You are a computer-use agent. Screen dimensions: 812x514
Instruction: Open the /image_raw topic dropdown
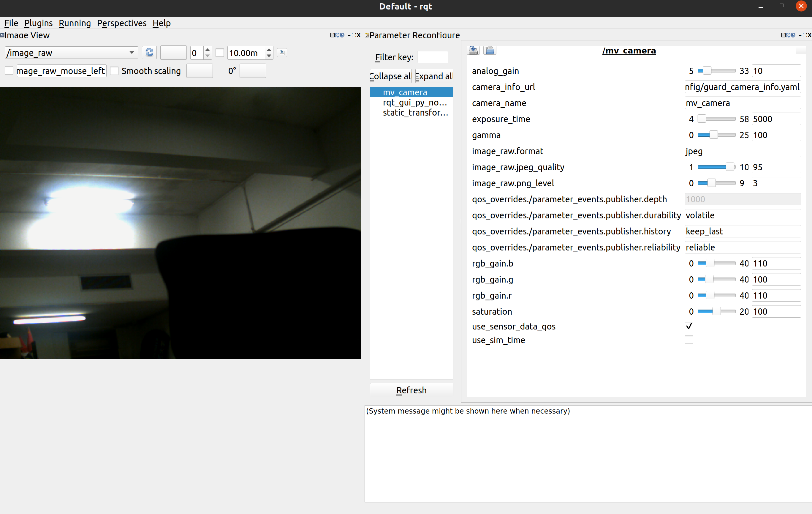(72, 53)
